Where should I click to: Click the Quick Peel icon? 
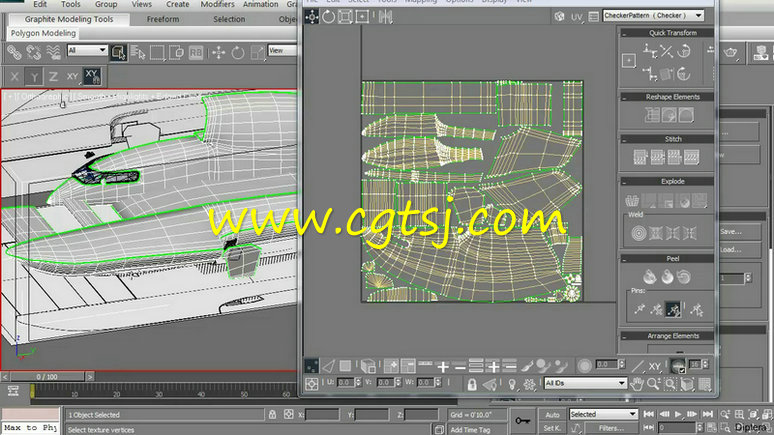[650, 277]
